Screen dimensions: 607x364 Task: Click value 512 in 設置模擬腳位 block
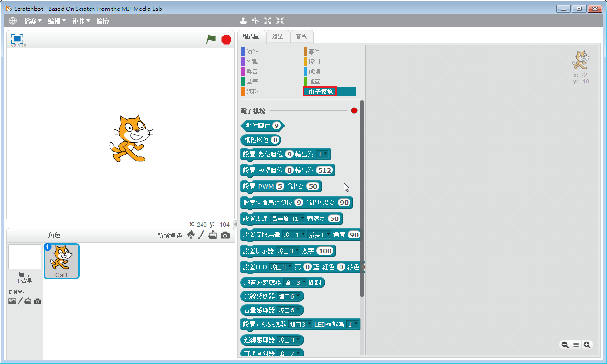click(x=325, y=171)
